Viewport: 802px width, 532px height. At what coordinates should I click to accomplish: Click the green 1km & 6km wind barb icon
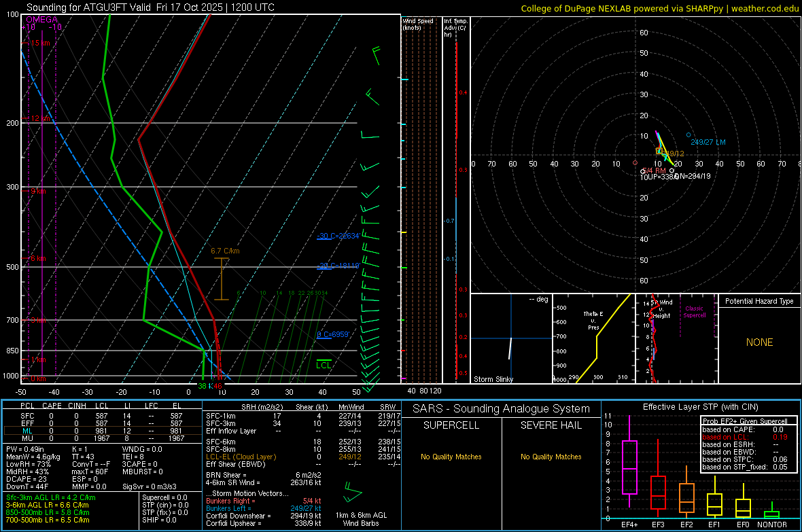click(353, 492)
